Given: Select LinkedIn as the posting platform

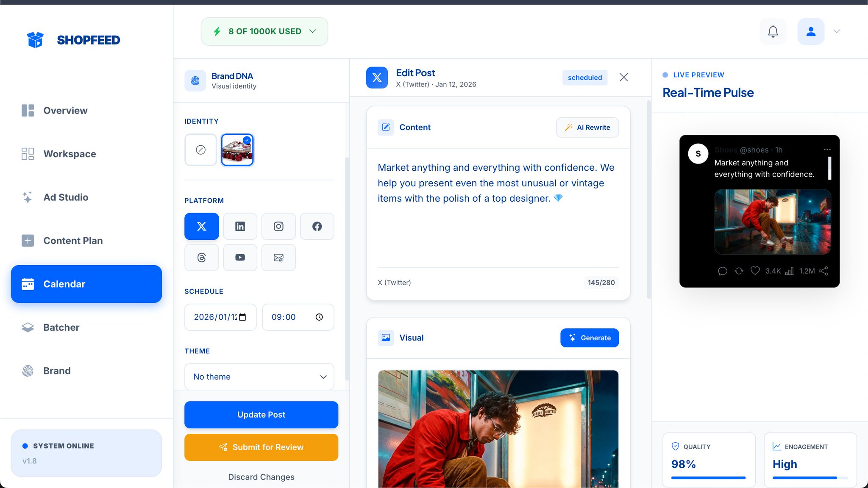Looking at the screenshot, I should click(240, 226).
